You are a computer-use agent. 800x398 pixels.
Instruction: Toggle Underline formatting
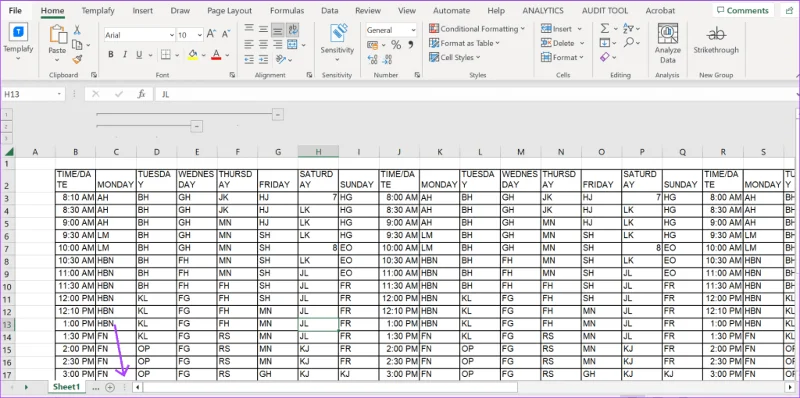click(x=139, y=55)
